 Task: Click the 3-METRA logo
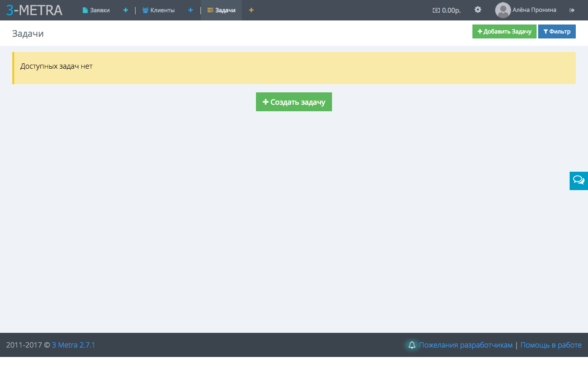[x=34, y=10]
